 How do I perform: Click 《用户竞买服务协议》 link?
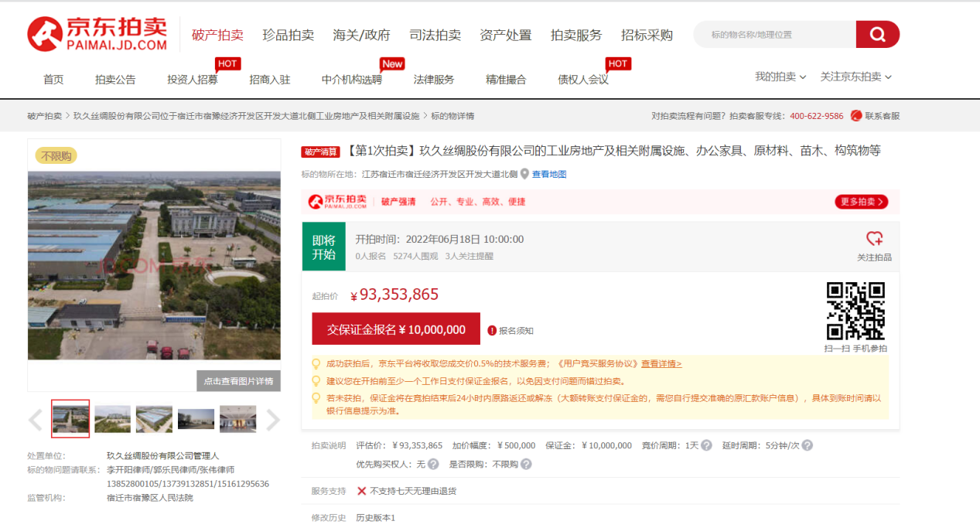tap(597, 363)
